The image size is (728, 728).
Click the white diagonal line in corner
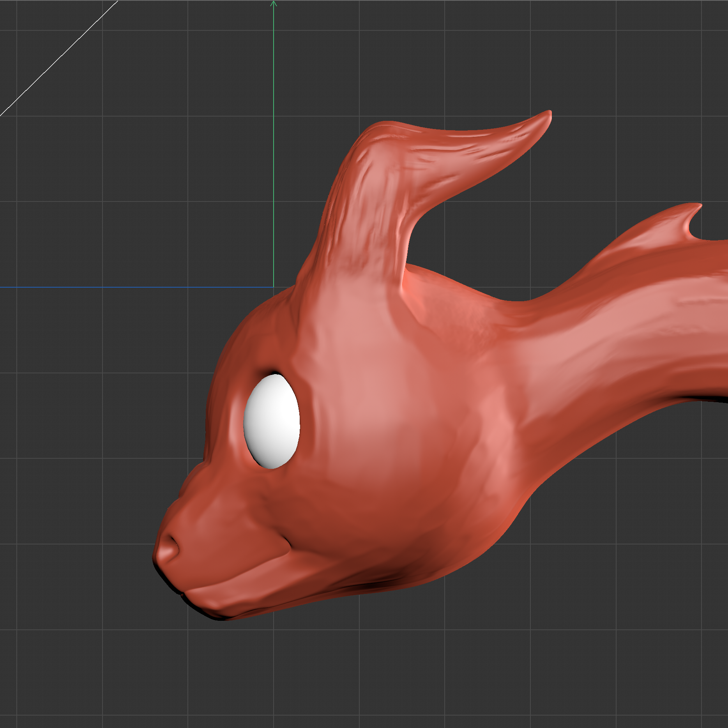[58, 58]
